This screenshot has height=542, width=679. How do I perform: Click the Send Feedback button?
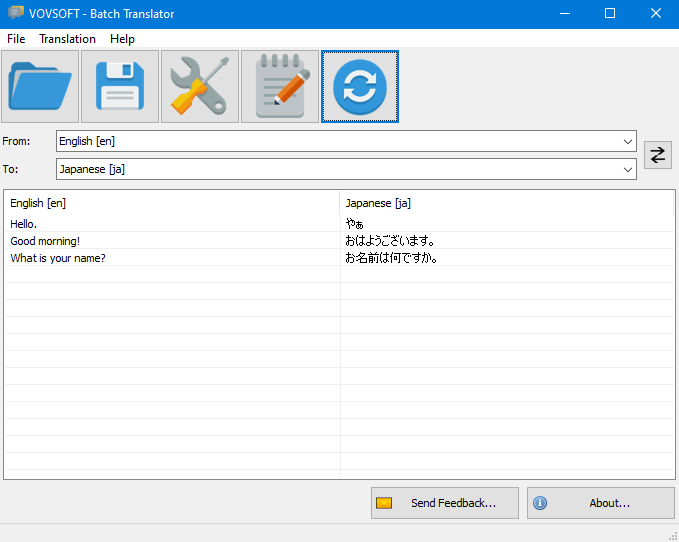pyautogui.click(x=445, y=503)
